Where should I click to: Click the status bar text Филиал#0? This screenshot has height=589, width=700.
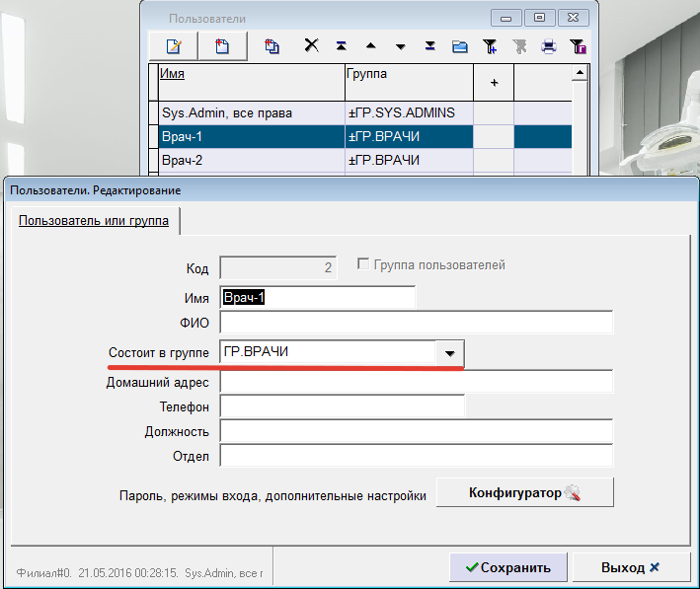43,572
